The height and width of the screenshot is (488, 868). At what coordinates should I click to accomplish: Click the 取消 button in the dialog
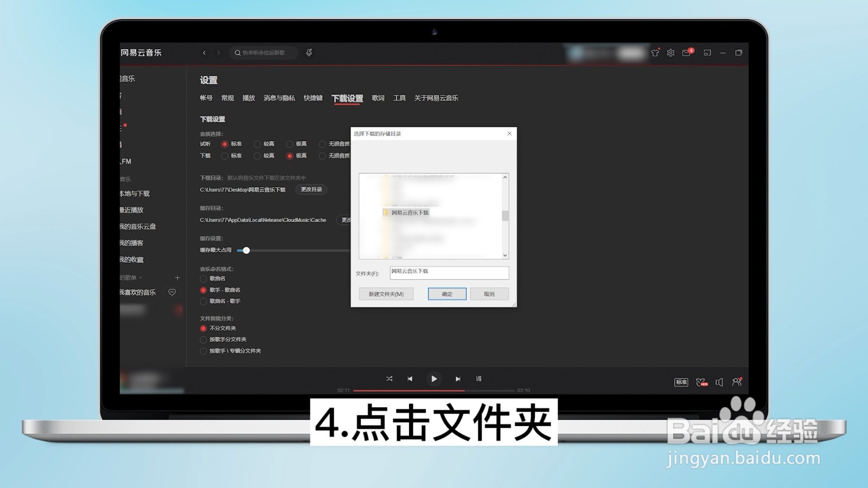489,294
